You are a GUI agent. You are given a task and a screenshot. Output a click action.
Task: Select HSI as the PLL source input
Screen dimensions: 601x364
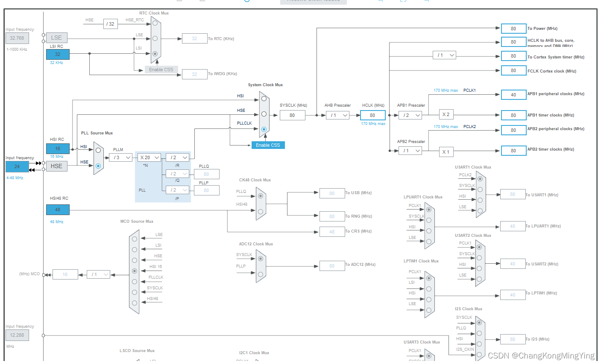(98, 150)
